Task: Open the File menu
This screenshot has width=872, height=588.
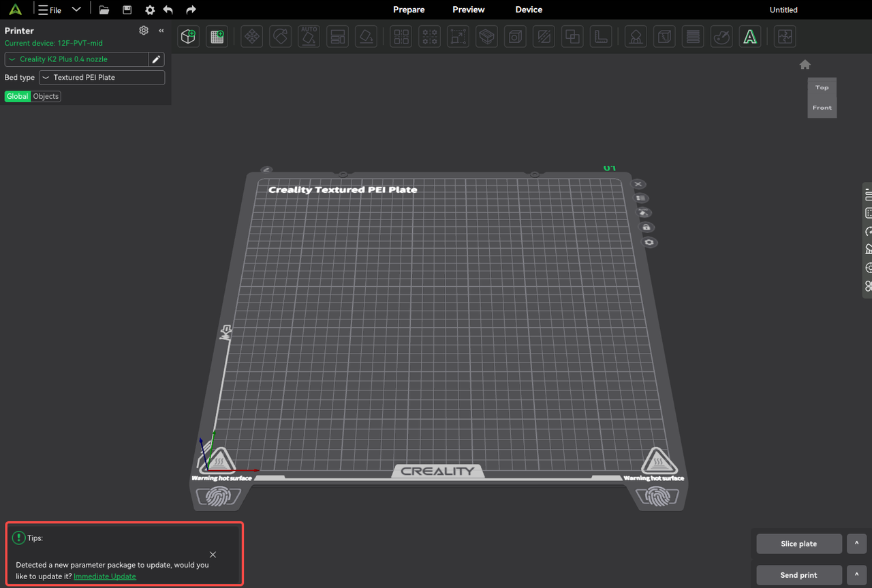Action: 50,10
